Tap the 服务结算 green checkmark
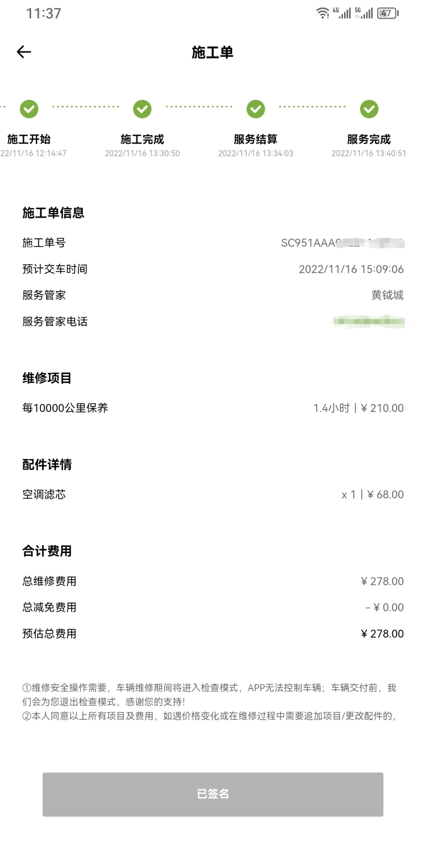425x868 pixels. [x=256, y=109]
